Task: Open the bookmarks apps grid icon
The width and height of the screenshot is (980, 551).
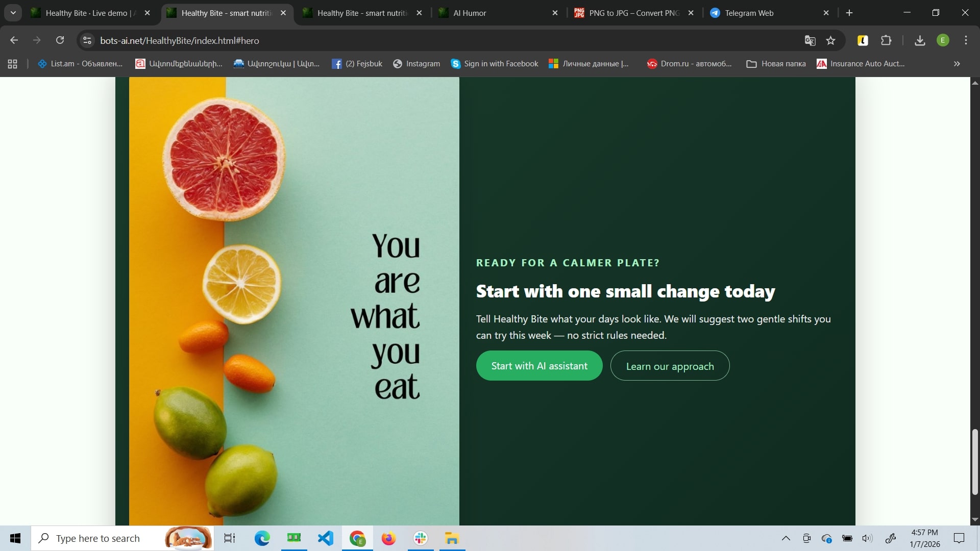Action: pos(13,64)
